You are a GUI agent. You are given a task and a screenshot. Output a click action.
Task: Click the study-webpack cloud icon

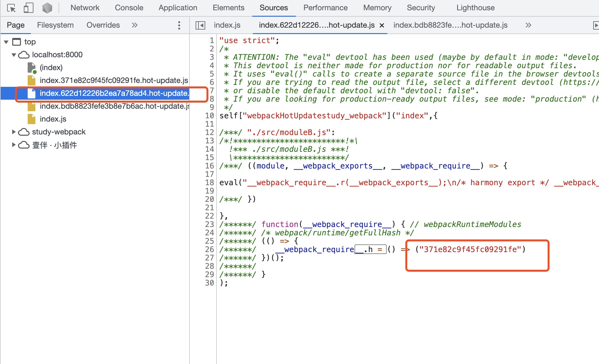tap(24, 132)
